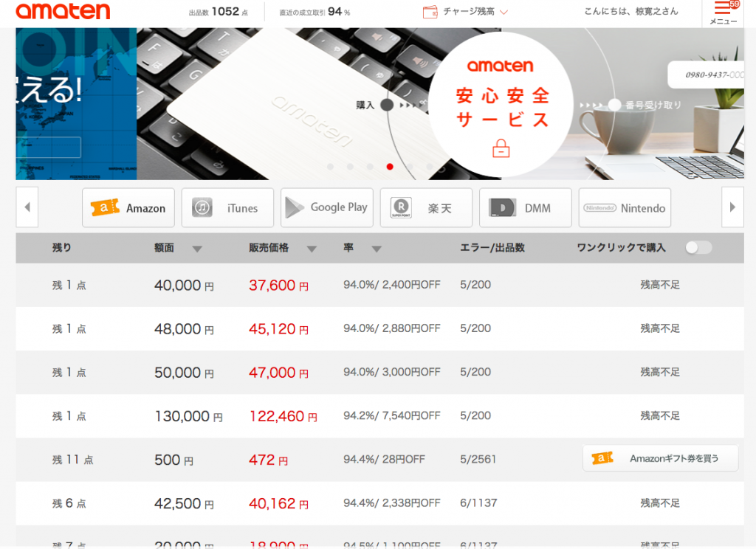This screenshot has height=549, width=756.
Task: Show previous brands with left arrow
Action: point(27,207)
